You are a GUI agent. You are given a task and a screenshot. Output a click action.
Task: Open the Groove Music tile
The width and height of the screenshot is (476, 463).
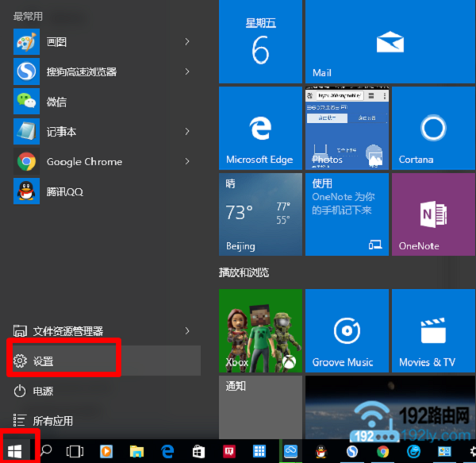pos(347,330)
